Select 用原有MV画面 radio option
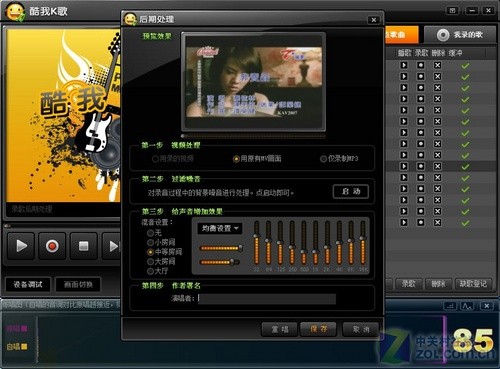The height and width of the screenshot is (369, 500). pos(257,159)
